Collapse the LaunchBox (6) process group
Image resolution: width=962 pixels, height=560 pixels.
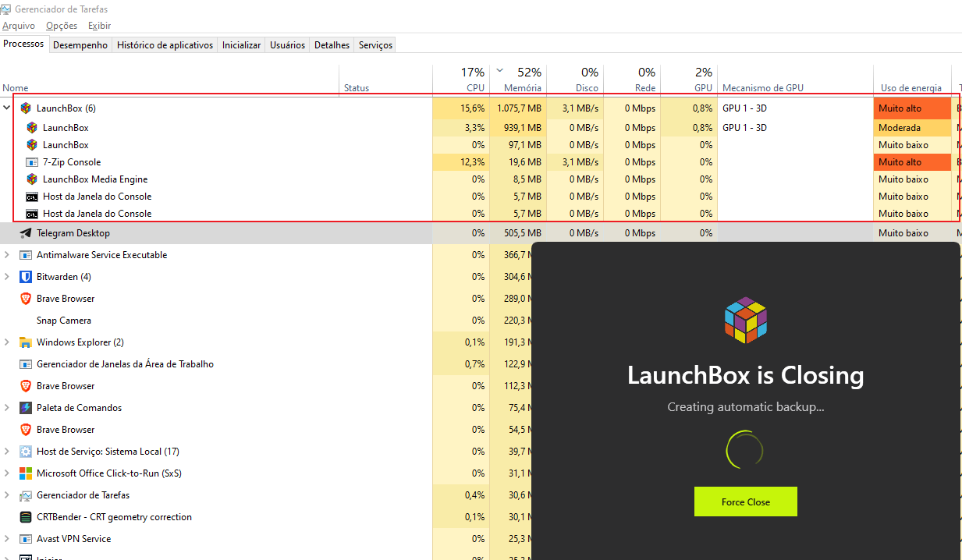(7, 108)
